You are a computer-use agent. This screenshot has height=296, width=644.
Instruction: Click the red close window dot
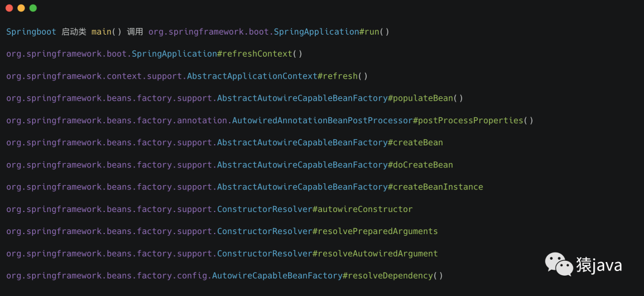[x=9, y=8]
